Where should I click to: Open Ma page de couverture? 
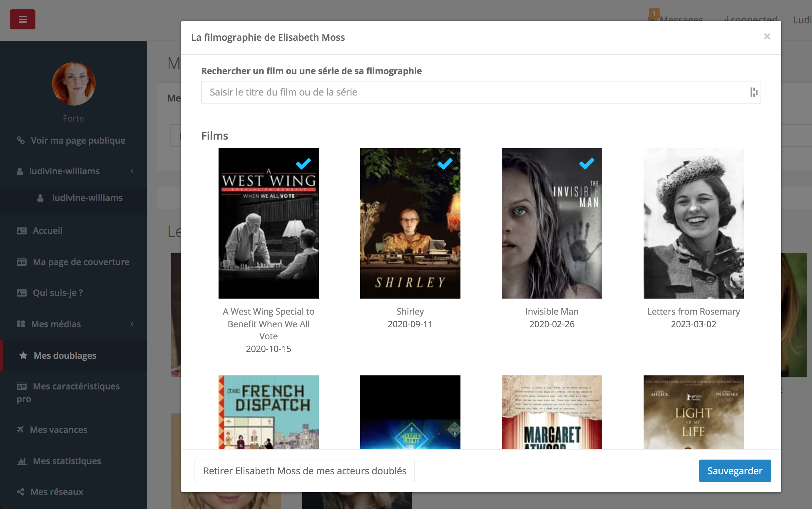point(81,262)
